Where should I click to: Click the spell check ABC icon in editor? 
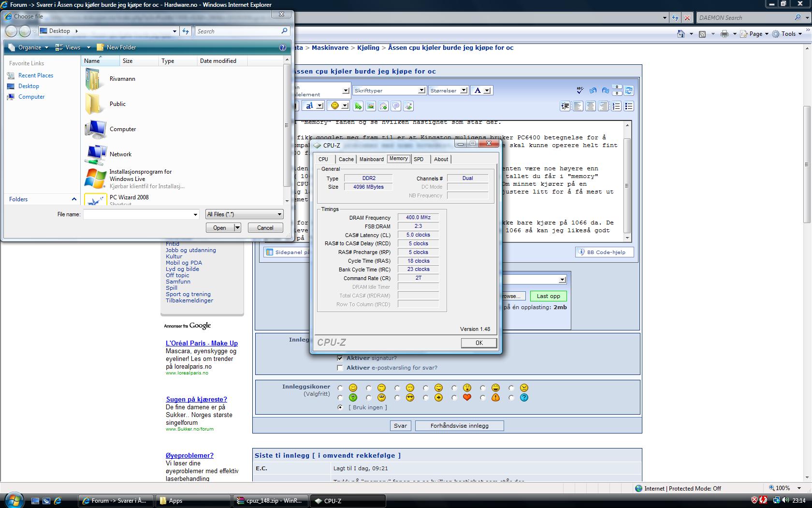point(580,90)
